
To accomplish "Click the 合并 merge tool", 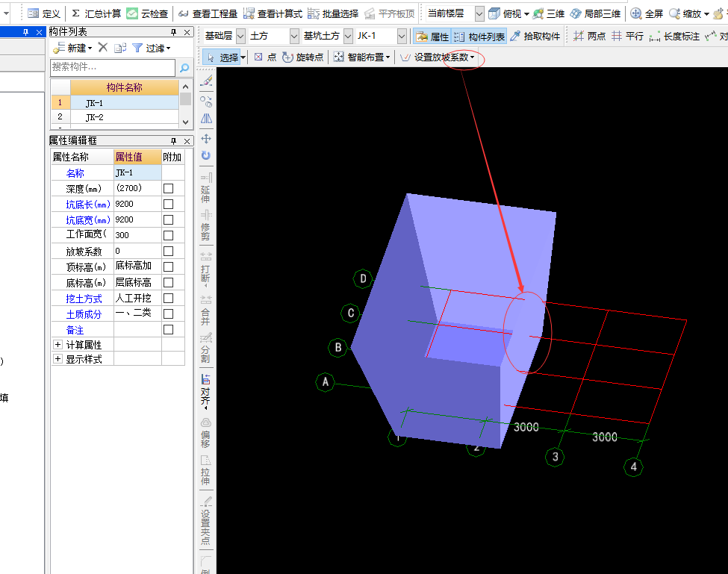I will pyautogui.click(x=205, y=310).
